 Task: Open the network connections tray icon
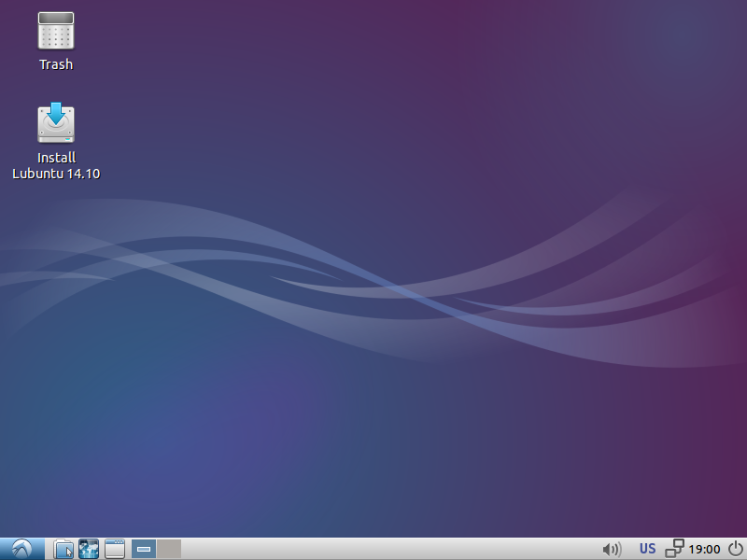click(x=674, y=549)
